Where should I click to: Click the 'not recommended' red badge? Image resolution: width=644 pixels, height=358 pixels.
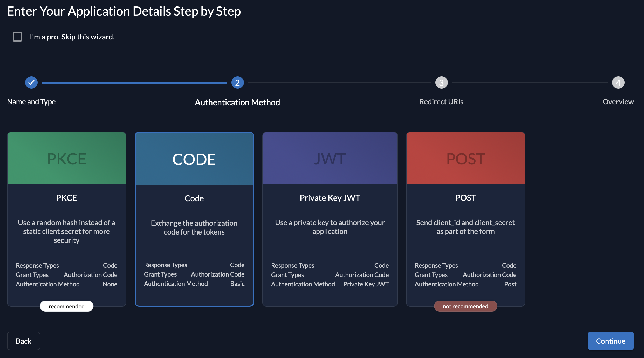click(465, 306)
